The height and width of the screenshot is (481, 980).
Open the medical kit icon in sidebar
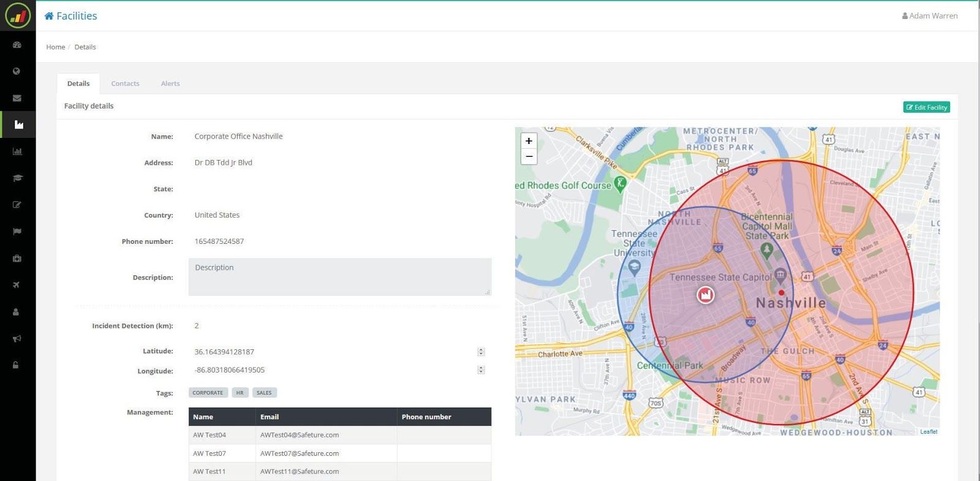17,259
